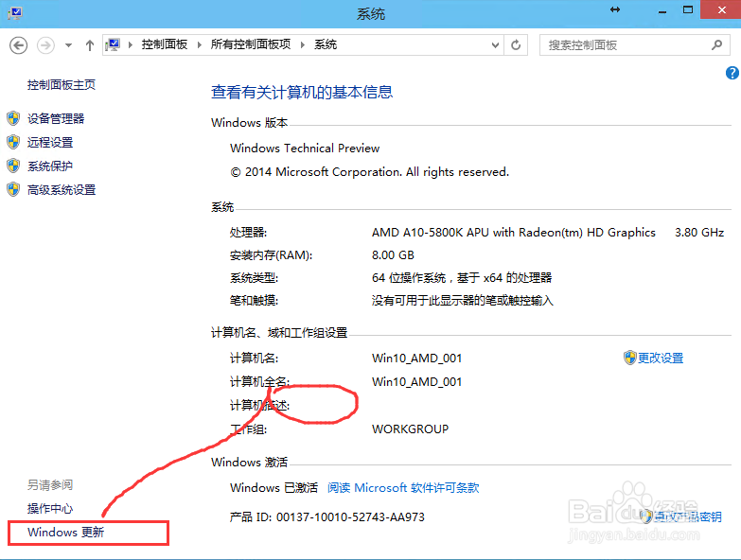The height and width of the screenshot is (560, 741).
Task: Read the Microsoft 软件许可条款 link
Action: point(403,488)
